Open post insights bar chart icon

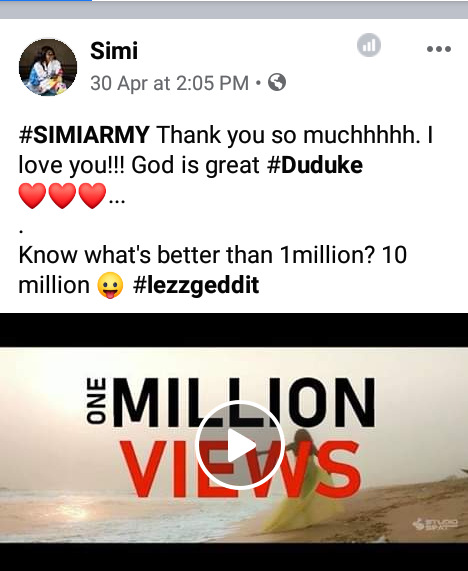coord(369,45)
